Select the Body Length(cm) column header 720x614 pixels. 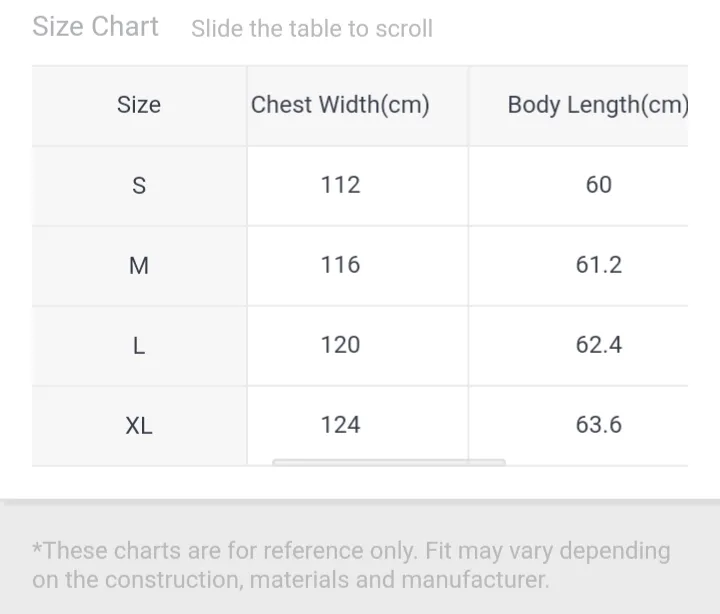597,105
